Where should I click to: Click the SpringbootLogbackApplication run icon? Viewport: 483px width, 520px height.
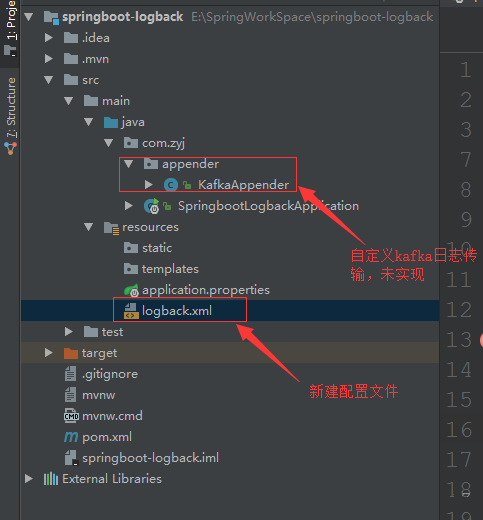pos(151,206)
